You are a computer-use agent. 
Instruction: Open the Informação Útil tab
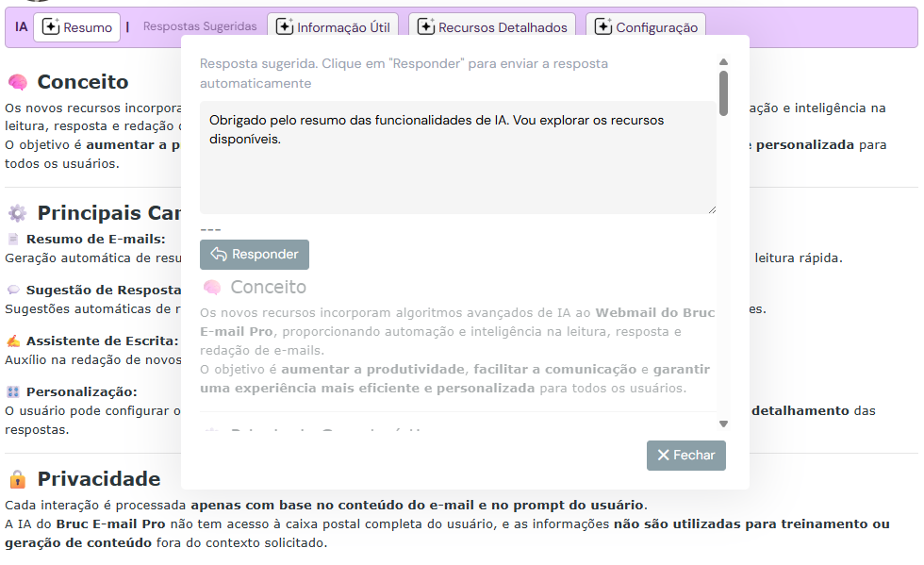click(334, 26)
